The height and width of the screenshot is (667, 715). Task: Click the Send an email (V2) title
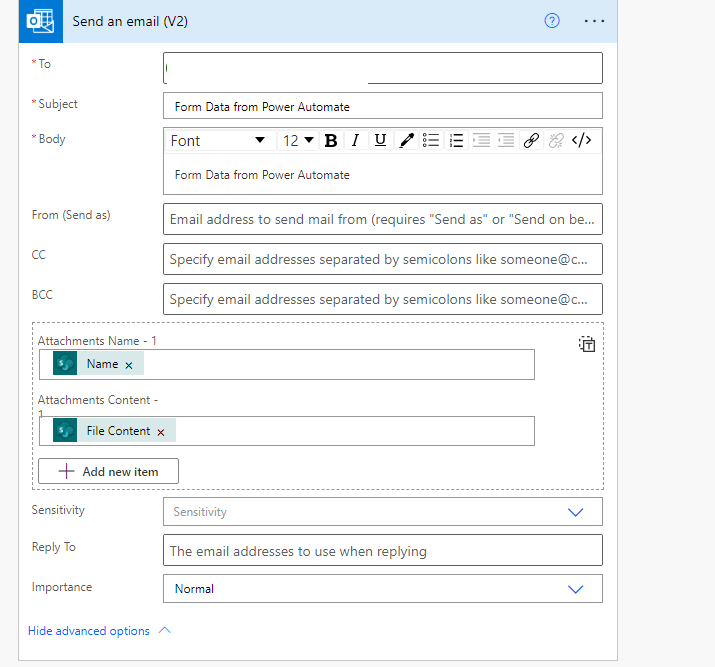pyautogui.click(x=130, y=21)
